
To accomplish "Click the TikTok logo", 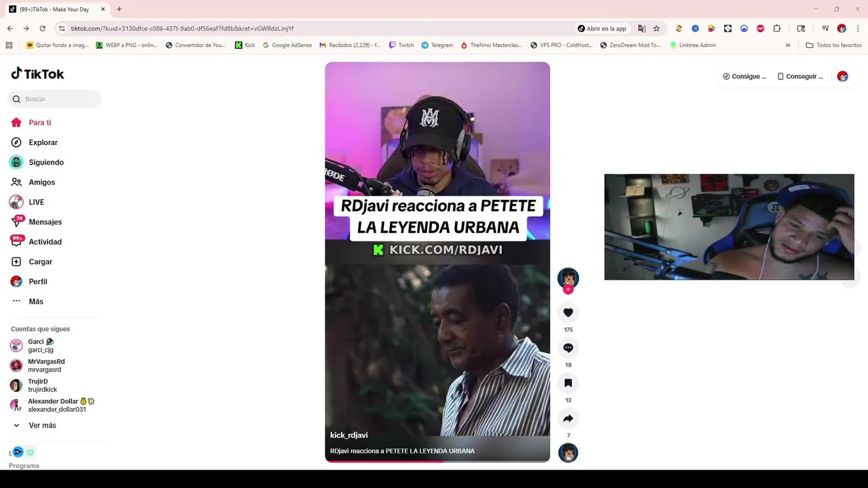I will (x=37, y=74).
